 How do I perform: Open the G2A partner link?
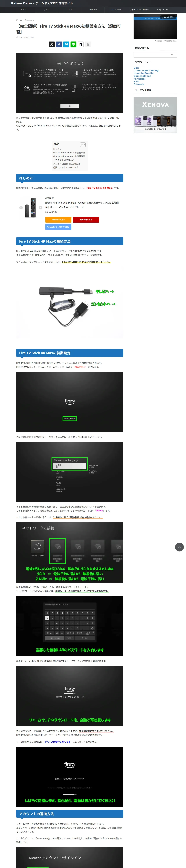(136, 68)
